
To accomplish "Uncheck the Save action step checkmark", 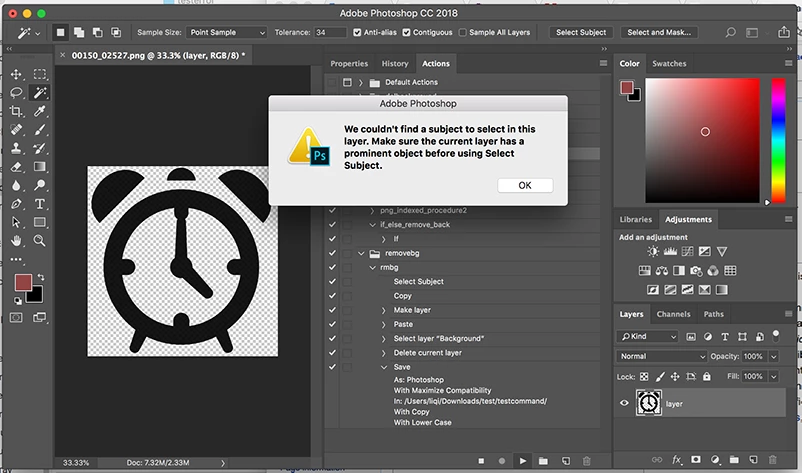I will click(x=332, y=367).
